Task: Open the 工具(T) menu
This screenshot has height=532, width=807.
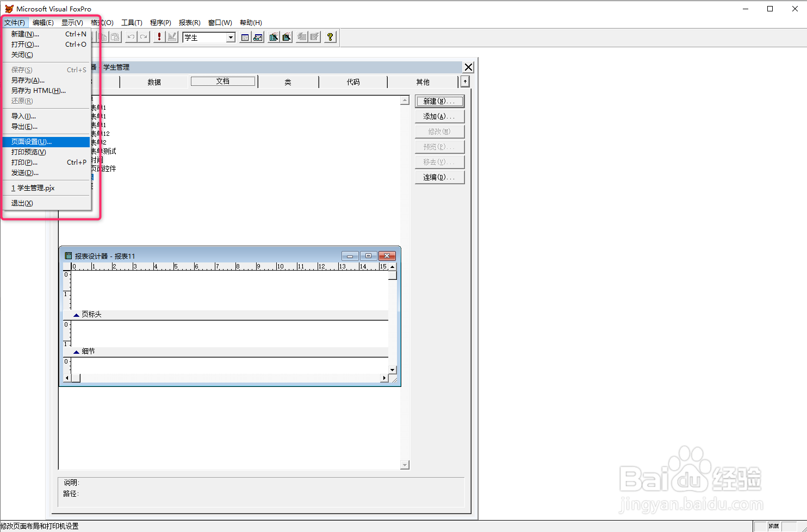Action: pos(132,22)
